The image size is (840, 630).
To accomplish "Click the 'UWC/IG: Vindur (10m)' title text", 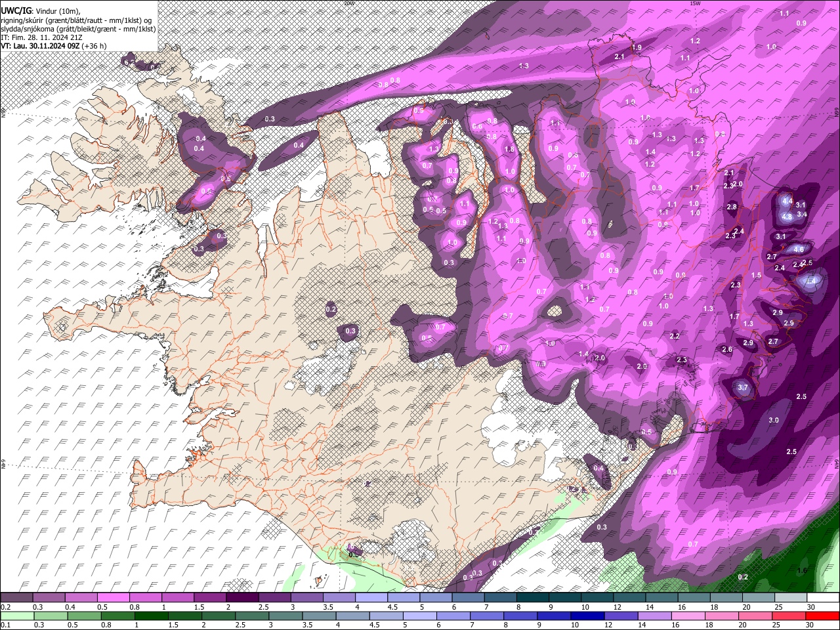I will click(x=41, y=10).
